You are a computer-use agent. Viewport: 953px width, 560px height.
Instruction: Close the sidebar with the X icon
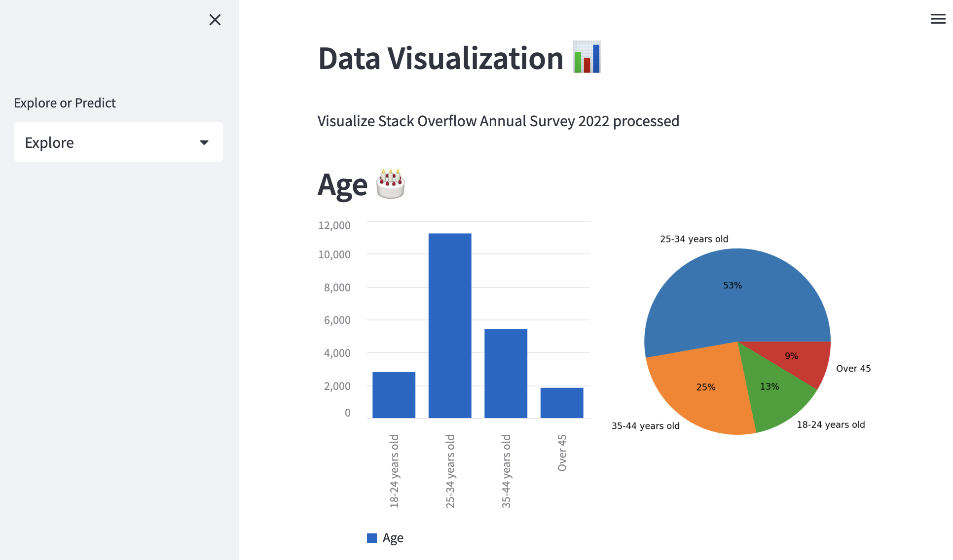(215, 20)
